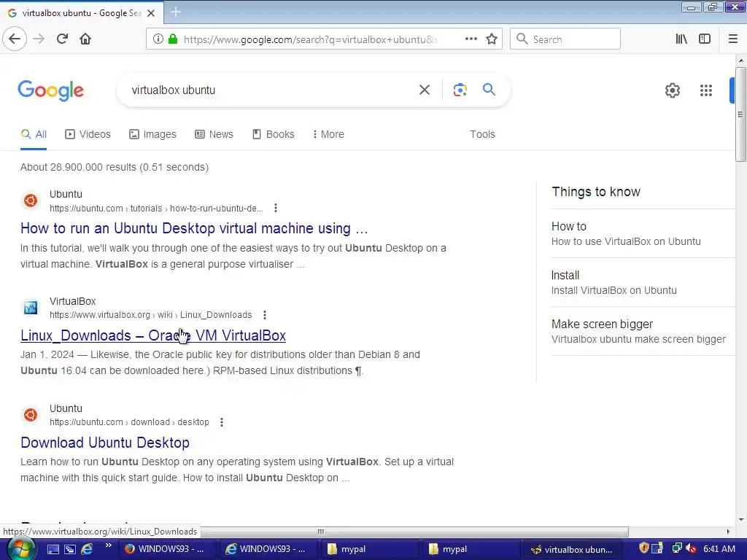Open the Firefox hamburger menu

[x=732, y=39]
